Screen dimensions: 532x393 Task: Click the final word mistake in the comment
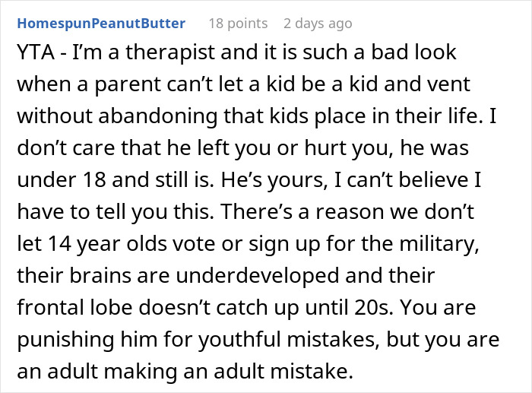(x=309, y=371)
